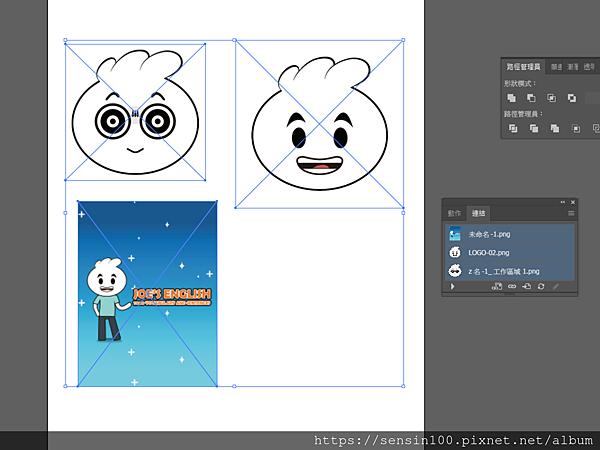Viewport: 600px width, 450px height.
Task: Click Relink from CC Libraries icon
Action: click(x=497, y=286)
